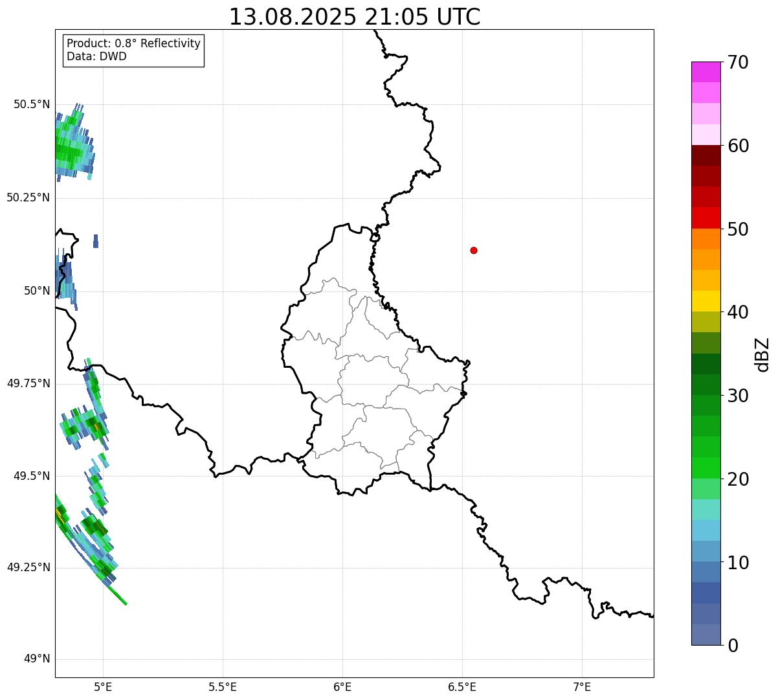
Task: Click the small blue echo near 50.1°N
Action: coord(96,241)
